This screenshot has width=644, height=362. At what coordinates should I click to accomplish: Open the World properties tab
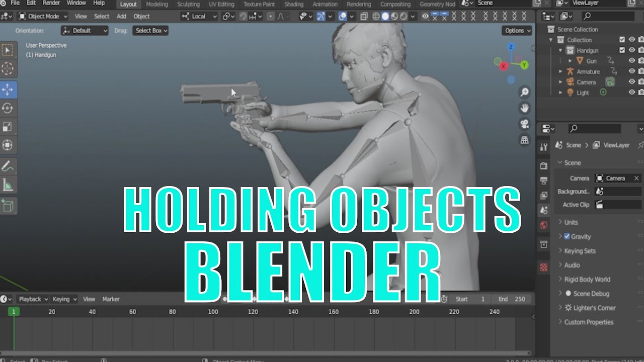coord(543,225)
